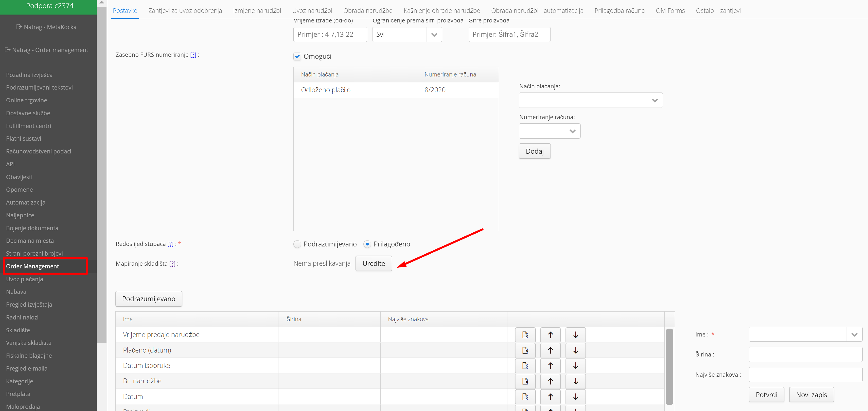This screenshot has height=411, width=868.
Task: Move Plaćeno (datum) row up
Action: coord(550,350)
